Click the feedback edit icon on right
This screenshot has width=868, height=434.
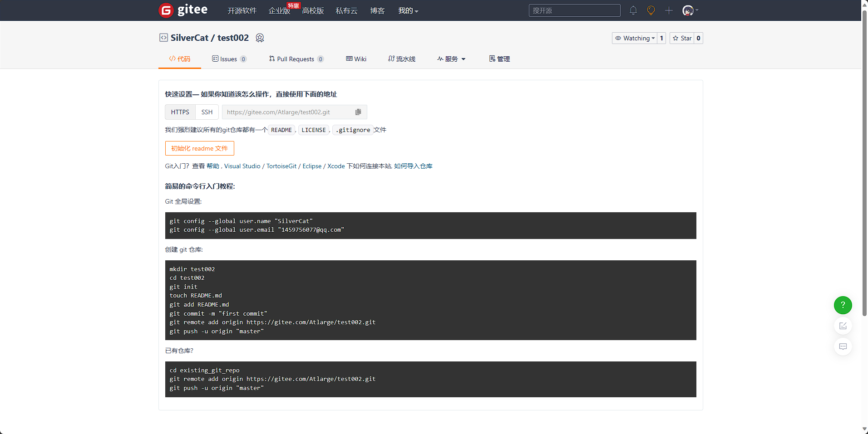[x=843, y=326]
